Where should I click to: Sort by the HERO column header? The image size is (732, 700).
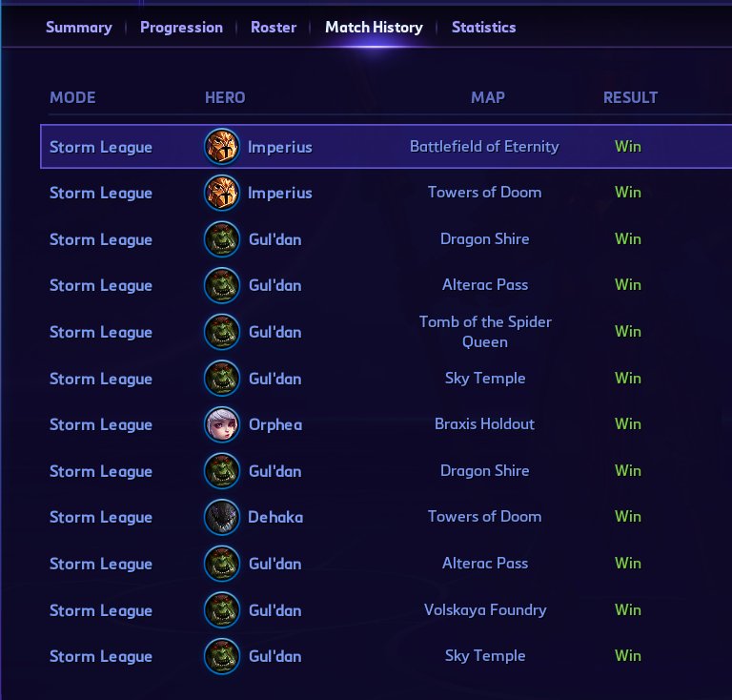tap(225, 97)
